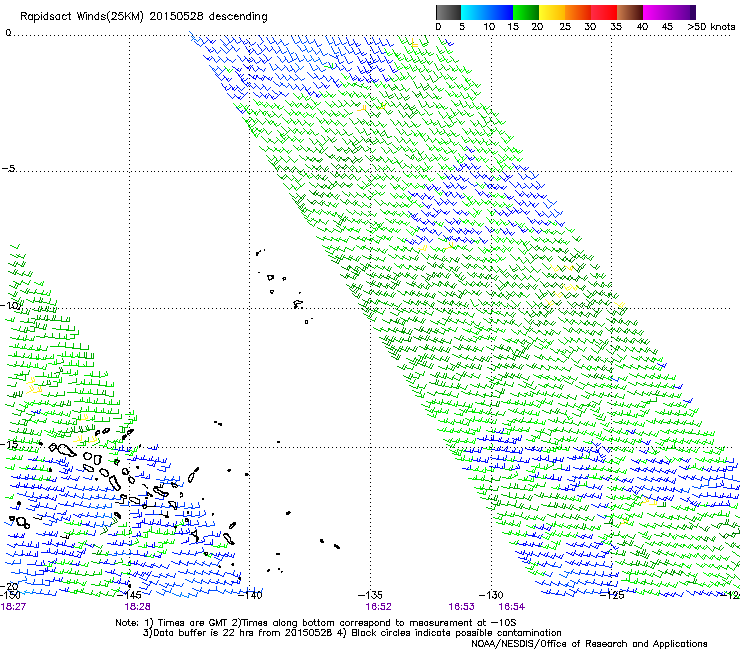The height and width of the screenshot is (650, 740).
Task: Click the yellow 20-25 knots legend color
Action: tap(552, 12)
